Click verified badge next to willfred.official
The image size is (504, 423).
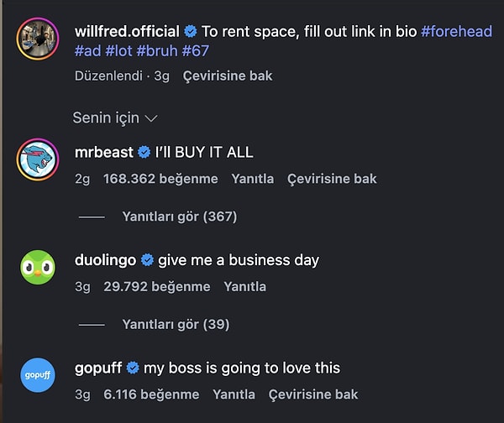[x=191, y=32]
